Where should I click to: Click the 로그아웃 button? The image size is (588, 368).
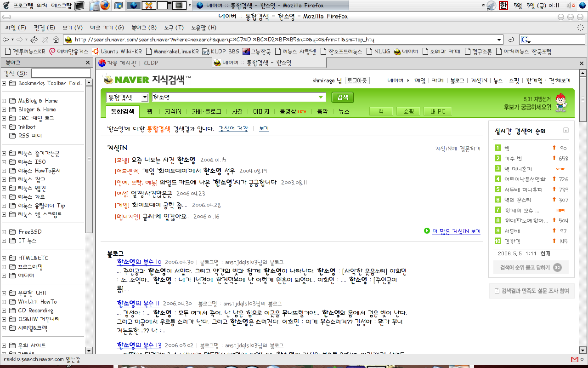tap(357, 80)
